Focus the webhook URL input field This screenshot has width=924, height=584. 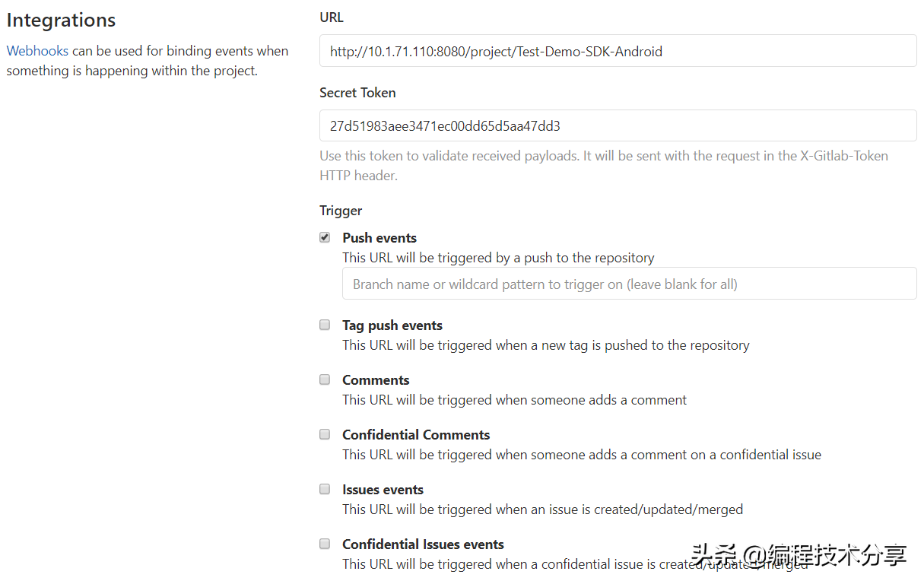point(618,52)
